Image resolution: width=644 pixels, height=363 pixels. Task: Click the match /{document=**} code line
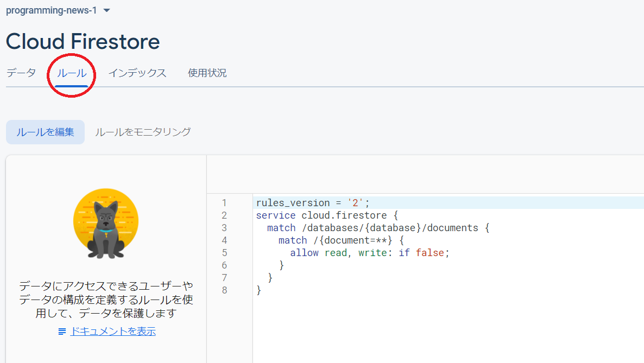click(x=342, y=240)
